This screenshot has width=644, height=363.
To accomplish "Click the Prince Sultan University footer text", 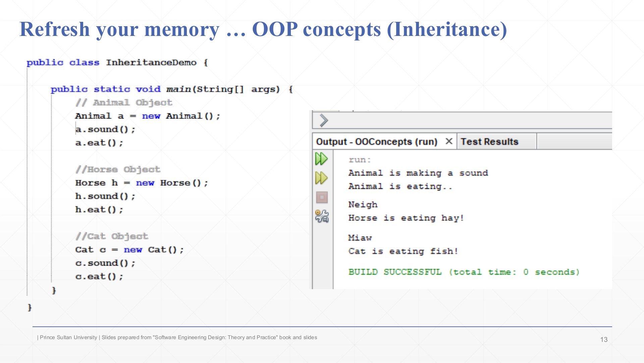I will coord(177,337).
